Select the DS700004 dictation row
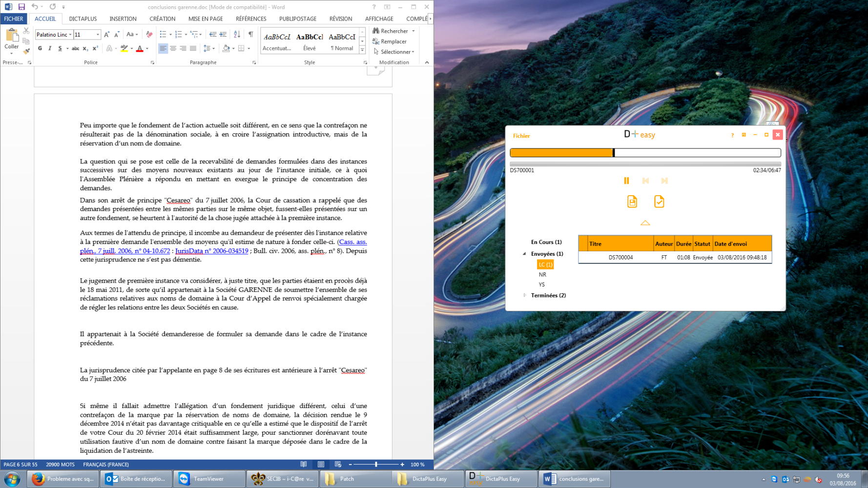The height and width of the screenshot is (488, 868). (674, 258)
